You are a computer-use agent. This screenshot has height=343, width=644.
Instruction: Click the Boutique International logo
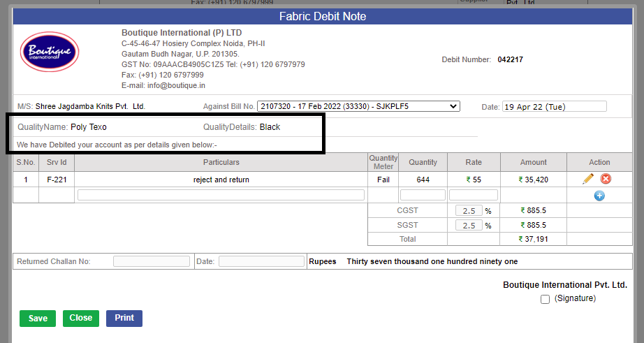pos(50,52)
